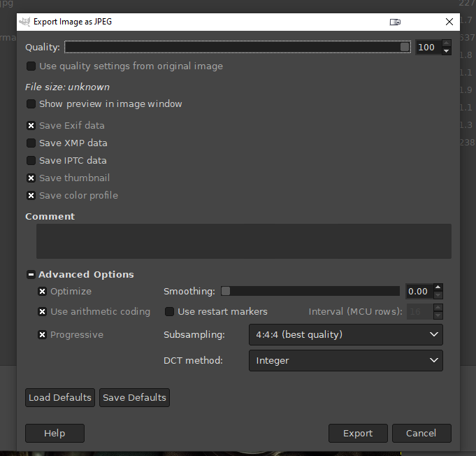Click Save Defaults button
The width and height of the screenshot is (476, 456).
point(134,397)
